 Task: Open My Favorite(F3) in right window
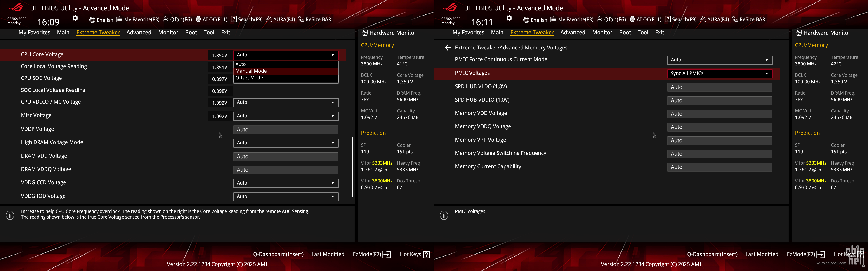572,19
